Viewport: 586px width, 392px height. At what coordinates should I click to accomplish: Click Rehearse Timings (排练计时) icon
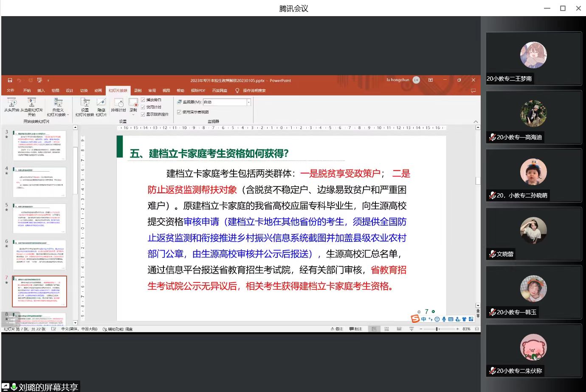[x=118, y=102]
